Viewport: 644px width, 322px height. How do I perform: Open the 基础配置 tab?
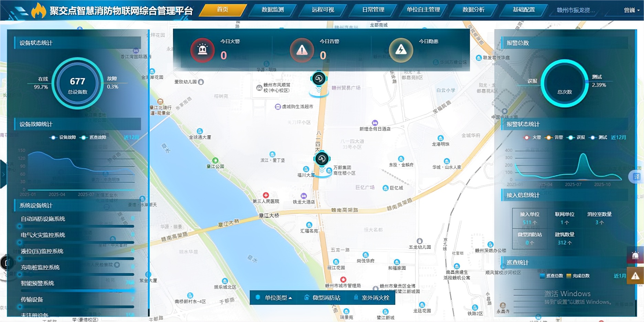[524, 10]
